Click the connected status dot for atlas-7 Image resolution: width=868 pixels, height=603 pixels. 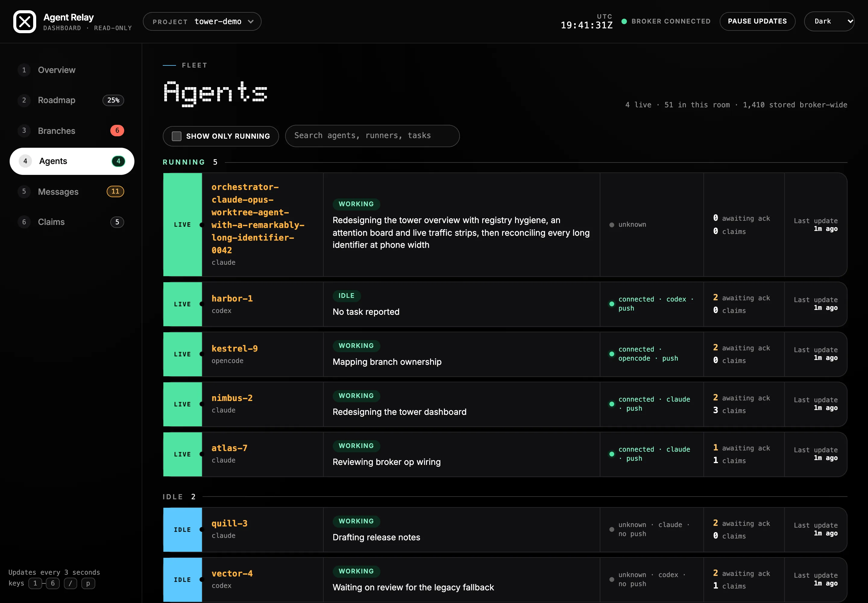pyautogui.click(x=612, y=454)
